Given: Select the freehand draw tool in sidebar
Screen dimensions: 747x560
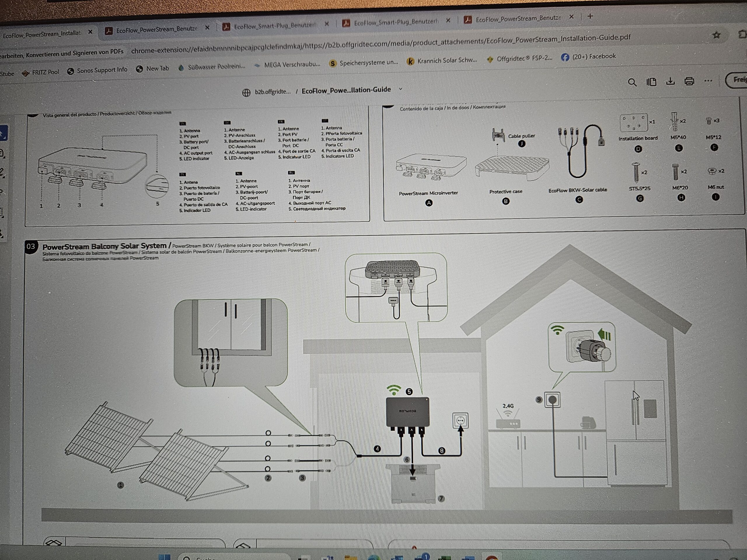Looking at the screenshot, I should pyautogui.click(x=2, y=192).
